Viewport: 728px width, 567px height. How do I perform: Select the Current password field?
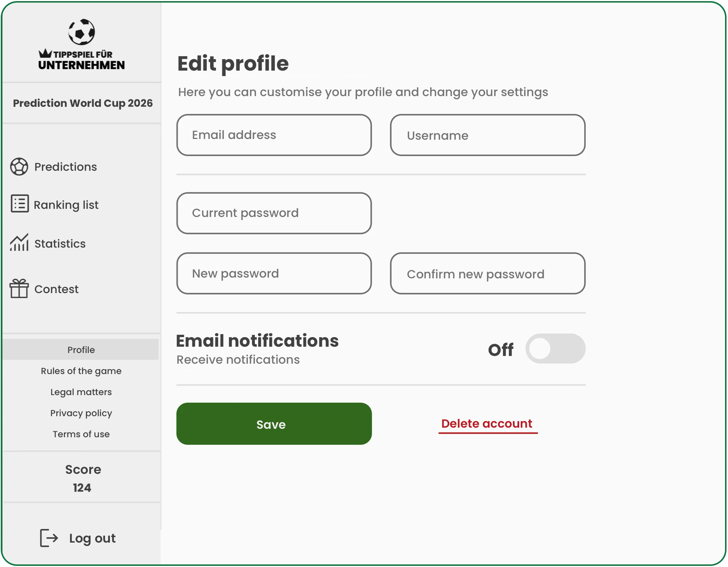pos(274,213)
